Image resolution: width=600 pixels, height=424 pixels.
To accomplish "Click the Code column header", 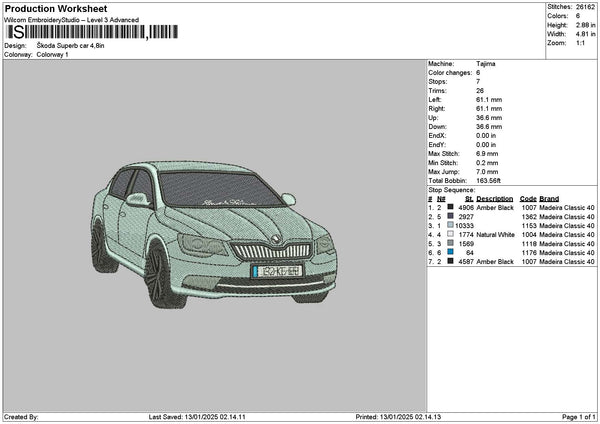I will tap(528, 198).
